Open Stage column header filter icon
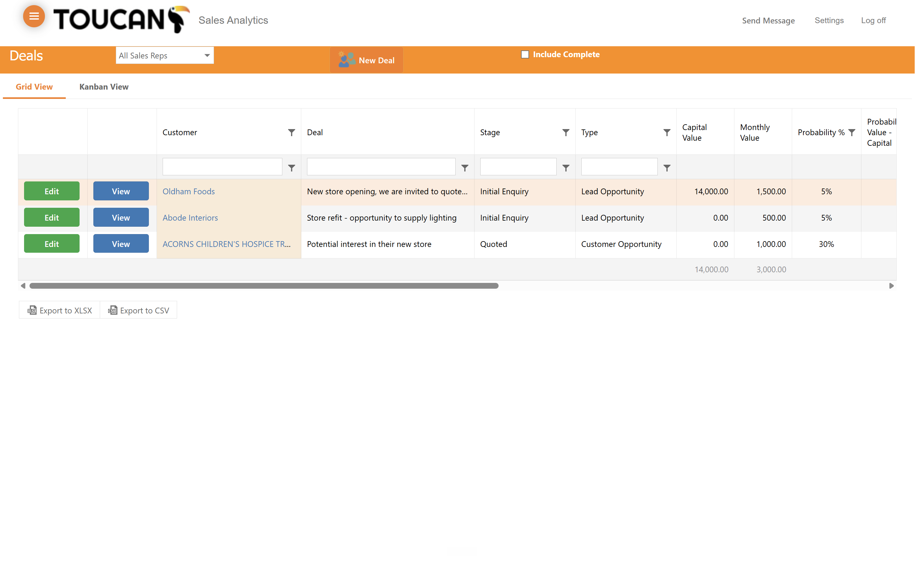The image size is (924, 578). pyautogui.click(x=566, y=132)
